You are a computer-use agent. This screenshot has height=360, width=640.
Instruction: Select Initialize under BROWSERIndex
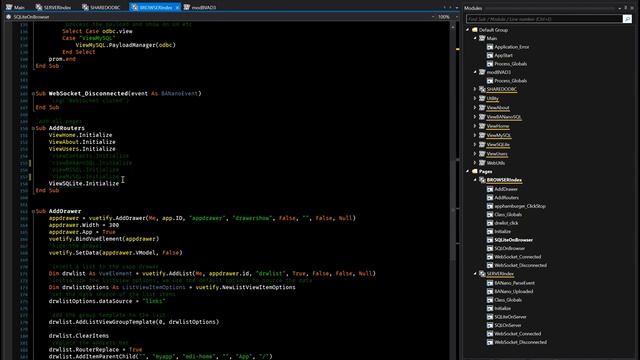click(502, 231)
